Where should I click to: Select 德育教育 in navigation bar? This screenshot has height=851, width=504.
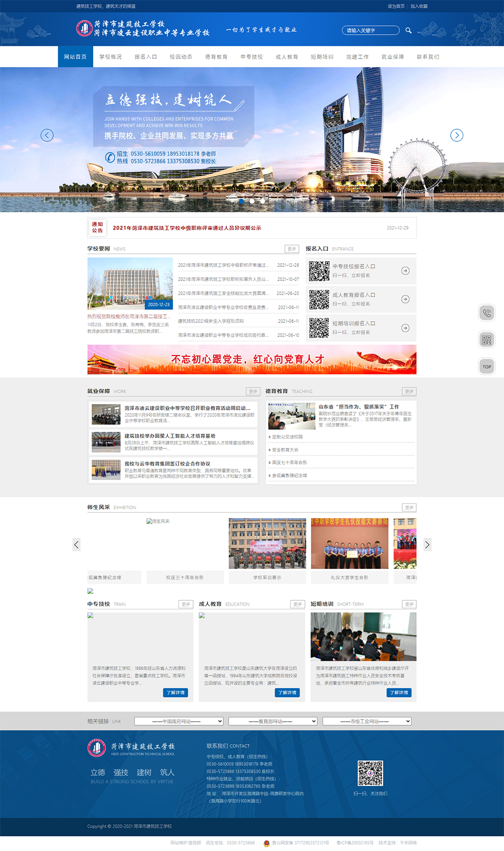coord(216,57)
